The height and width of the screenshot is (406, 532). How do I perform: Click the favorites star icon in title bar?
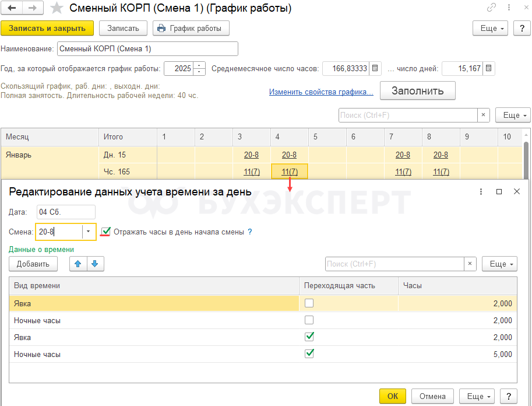(57, 8)
